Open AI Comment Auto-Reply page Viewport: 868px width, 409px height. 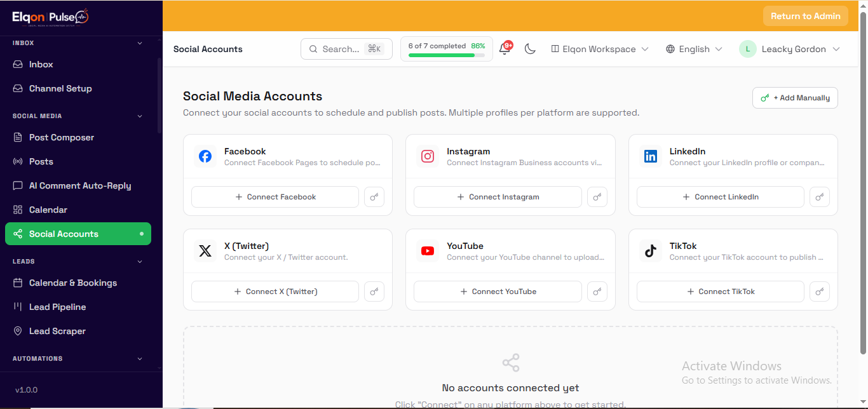coord(78,185)
